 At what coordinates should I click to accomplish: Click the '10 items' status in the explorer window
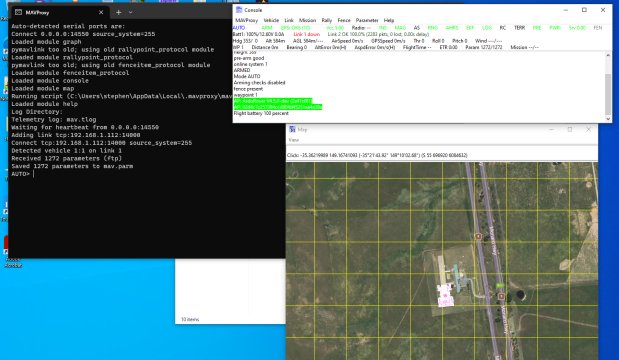coord(190,319)
